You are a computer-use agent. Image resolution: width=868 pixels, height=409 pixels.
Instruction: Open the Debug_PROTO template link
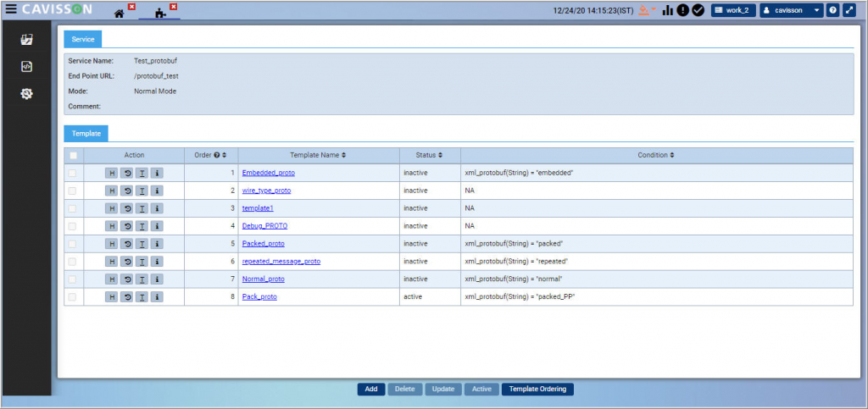point(264,226)
